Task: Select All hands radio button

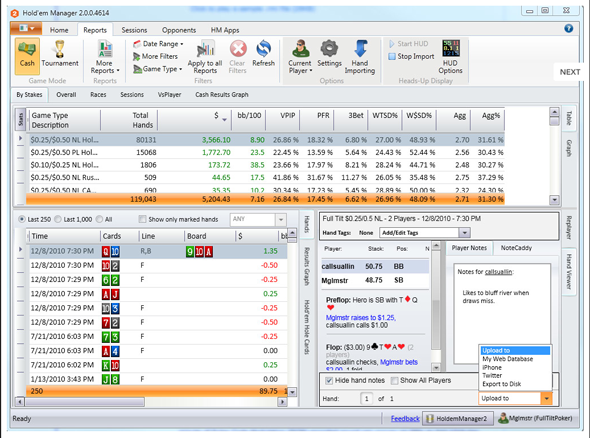Action: [x=99, y=219]
